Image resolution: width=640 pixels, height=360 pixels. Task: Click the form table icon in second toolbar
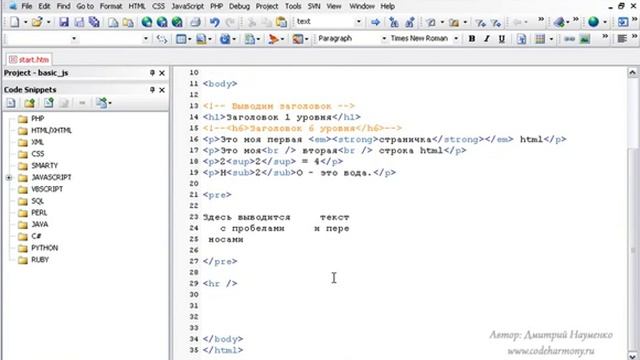click(x=181, y=39)
